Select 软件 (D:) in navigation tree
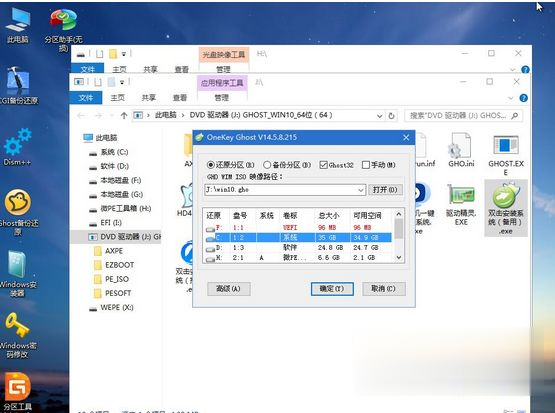This screenshot has width=555, height=413. click(109, 166)
